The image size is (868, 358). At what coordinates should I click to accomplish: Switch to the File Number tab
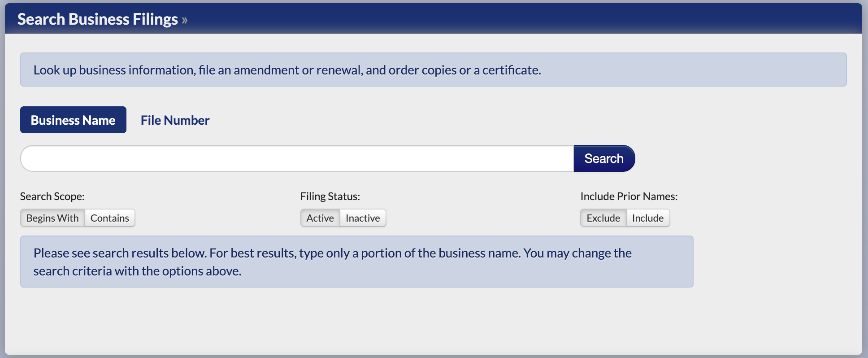pyautogui.click(x=175, y=120)
